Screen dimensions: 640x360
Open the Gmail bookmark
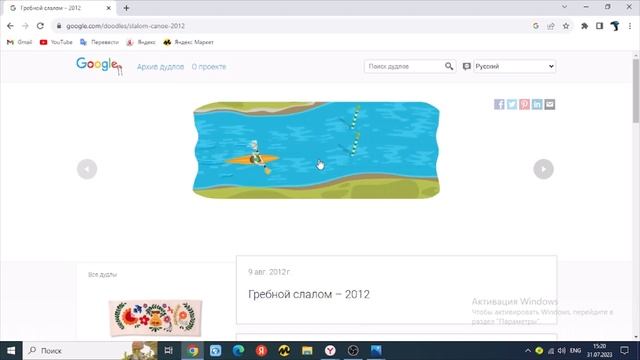[19, 42]
